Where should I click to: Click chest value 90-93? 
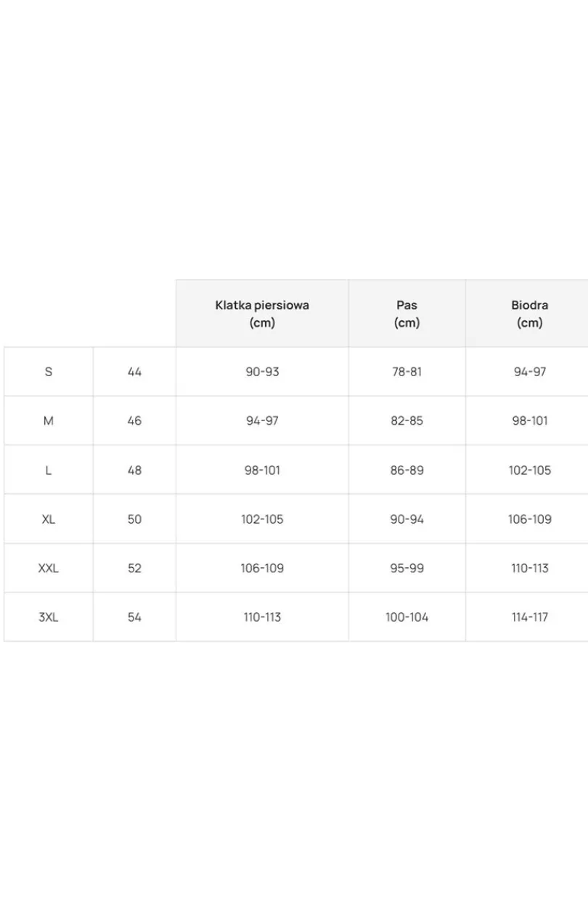(x=262, y=372)
